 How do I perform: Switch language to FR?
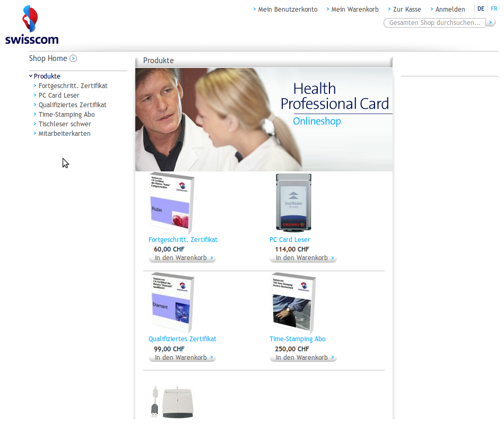[494, 8]
